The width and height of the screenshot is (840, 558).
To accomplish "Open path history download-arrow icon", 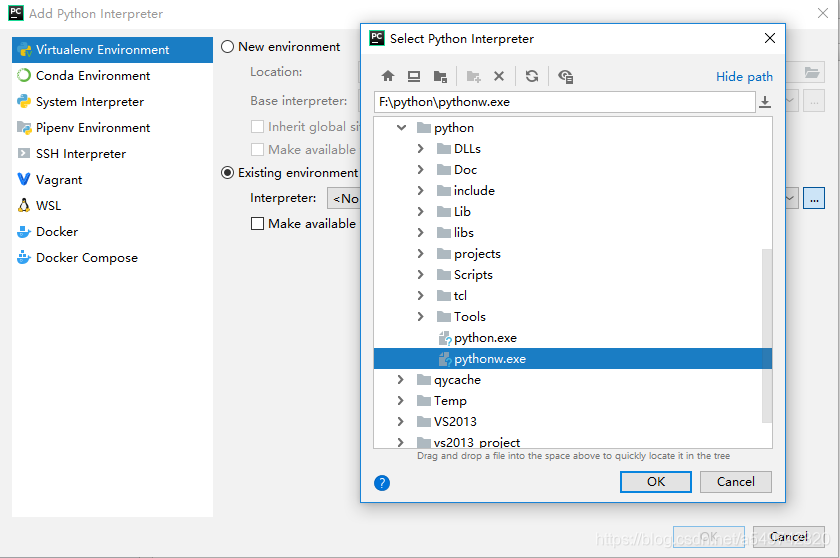I will pos(765,102).
